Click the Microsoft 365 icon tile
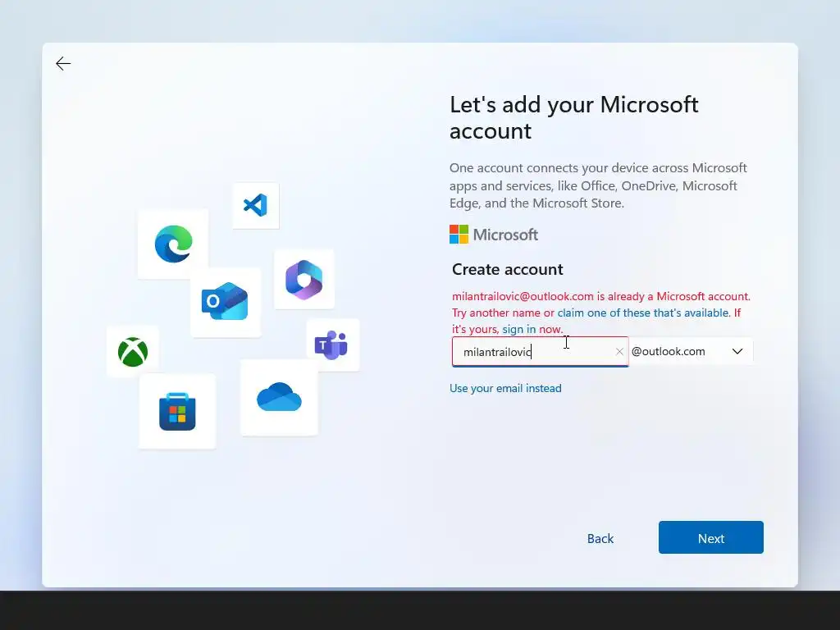The width and height of the screenshot is (840, 630). coord(304,279)
